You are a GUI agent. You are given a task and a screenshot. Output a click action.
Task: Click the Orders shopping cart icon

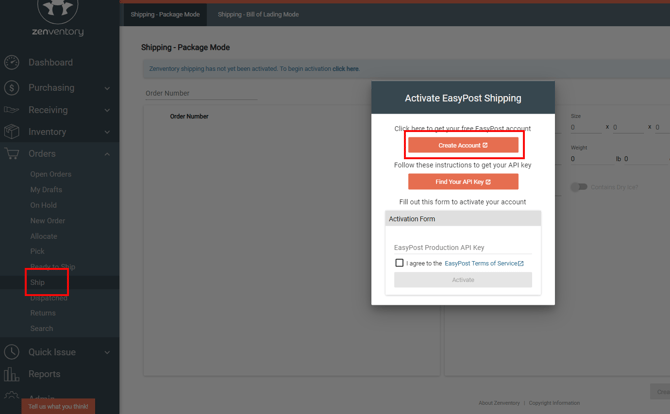pos(12,154)
